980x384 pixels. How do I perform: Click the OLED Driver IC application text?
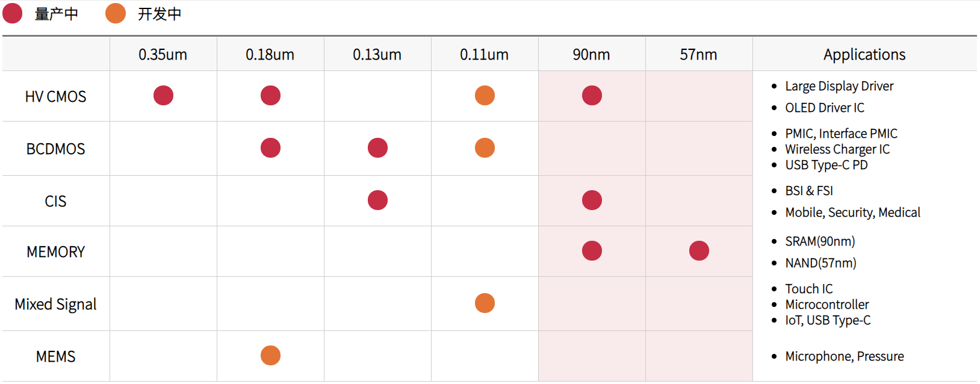(824, 108)
